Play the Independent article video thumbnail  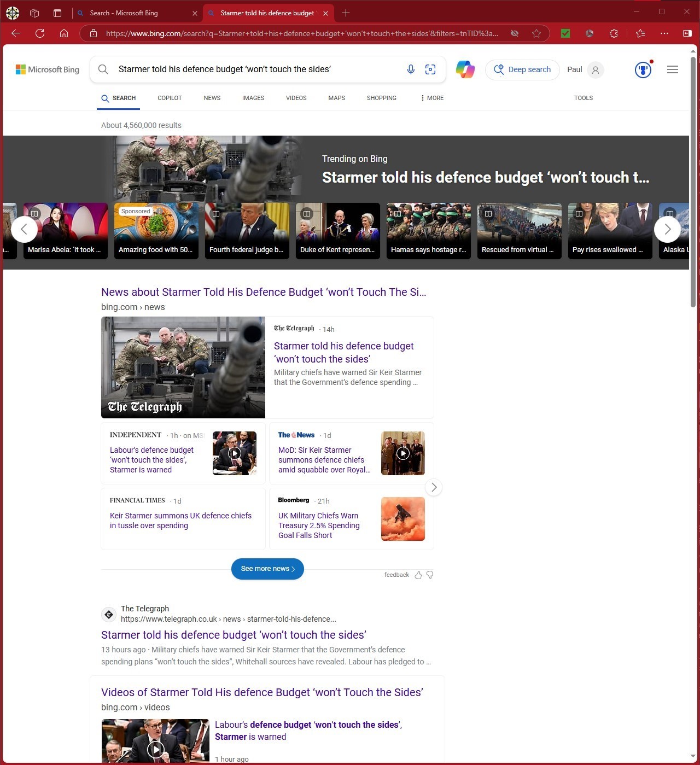[235, 453]
